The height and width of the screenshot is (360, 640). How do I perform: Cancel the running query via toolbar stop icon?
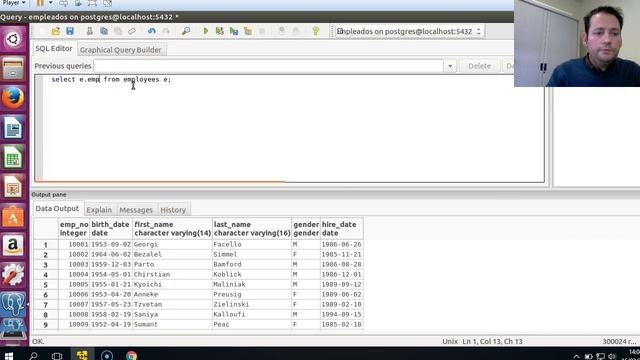[262, 31]
